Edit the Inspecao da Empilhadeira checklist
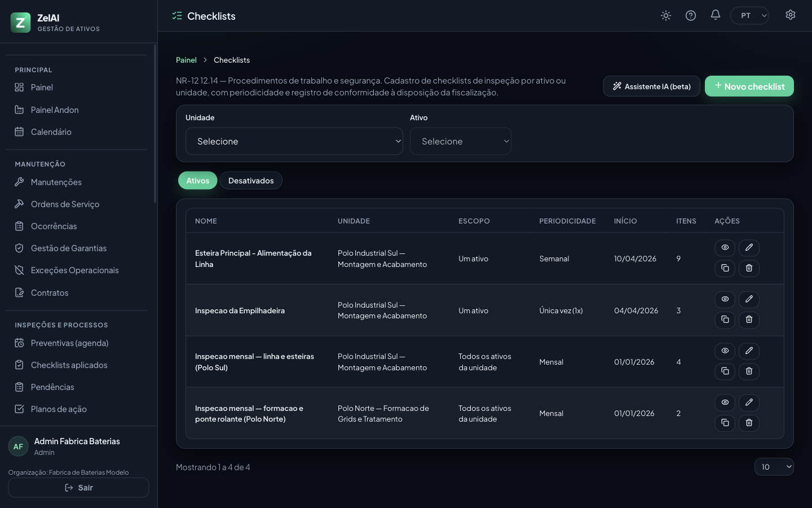Viewport: 812px width, 508px height. (x=749, y=299)
